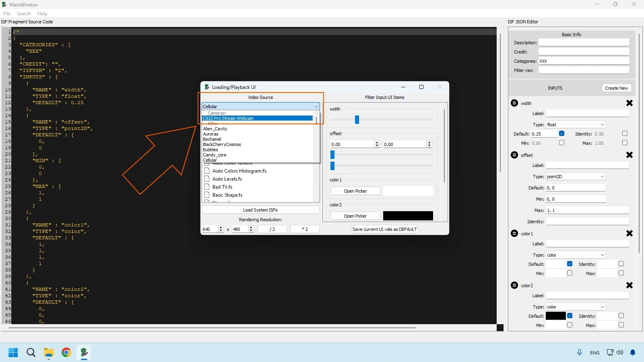644x362 pixels.
Task: Open volume tray icon
Action: (x=620, y=352)
